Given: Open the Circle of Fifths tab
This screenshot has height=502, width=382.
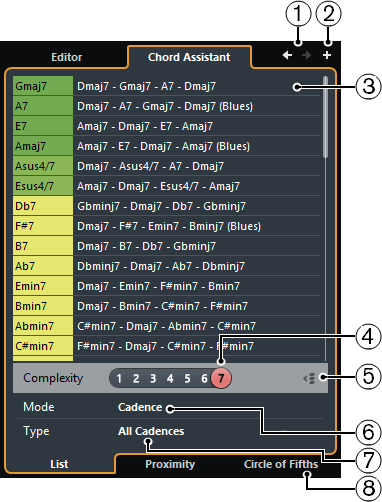Looking at the screenshot, I should pos(281,464).
